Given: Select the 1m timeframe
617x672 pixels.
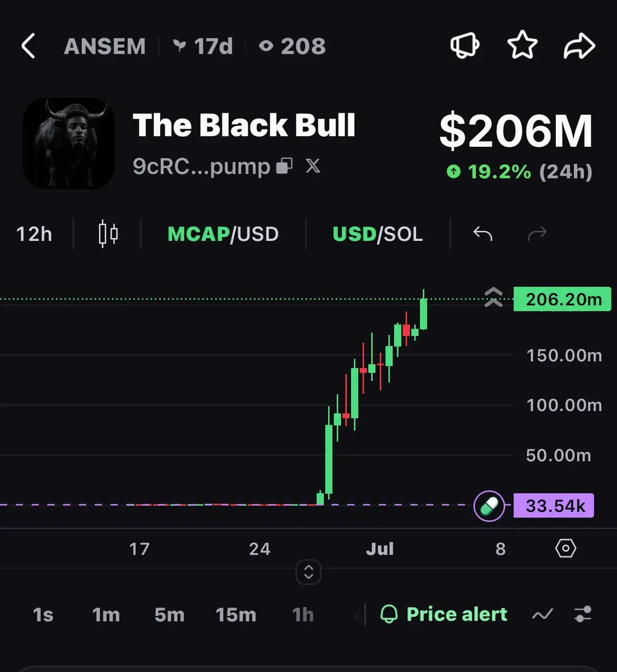Looking at the screenshot, I should click(106, 615).
